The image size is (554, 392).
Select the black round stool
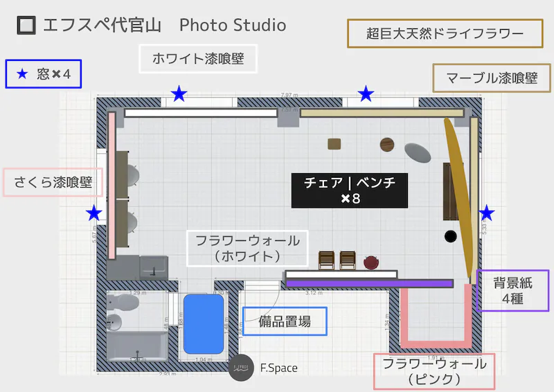tap(451, 236)
